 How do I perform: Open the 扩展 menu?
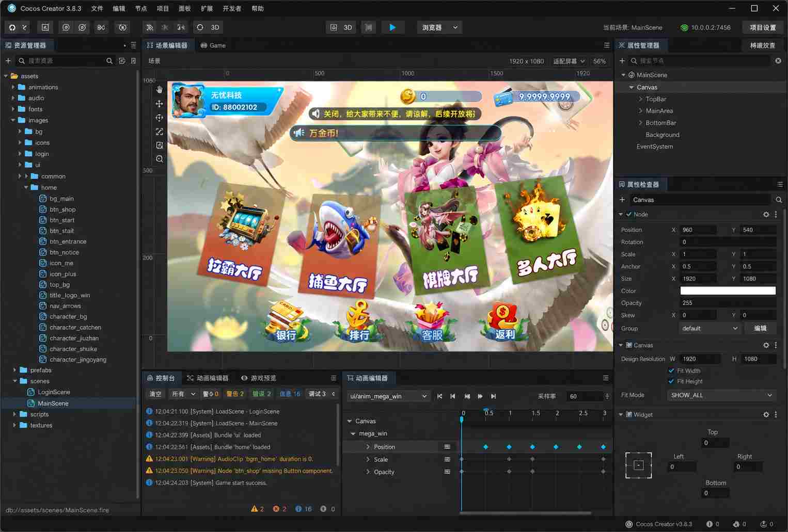click(x=207, y=9)
